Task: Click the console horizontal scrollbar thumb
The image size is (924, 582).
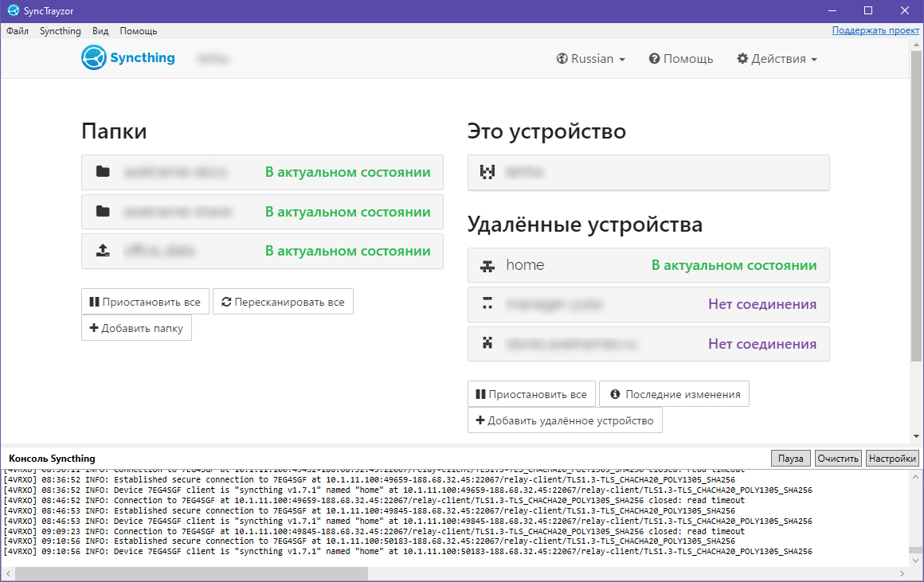Action: coord(191,573)
